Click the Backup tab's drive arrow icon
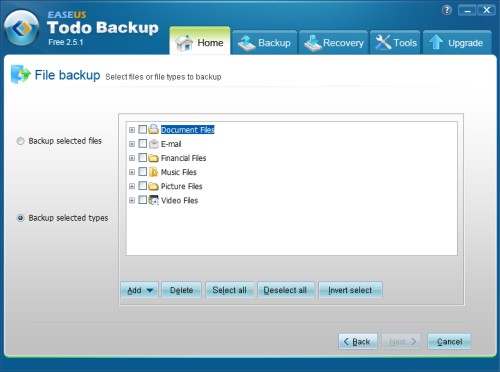 246,43
